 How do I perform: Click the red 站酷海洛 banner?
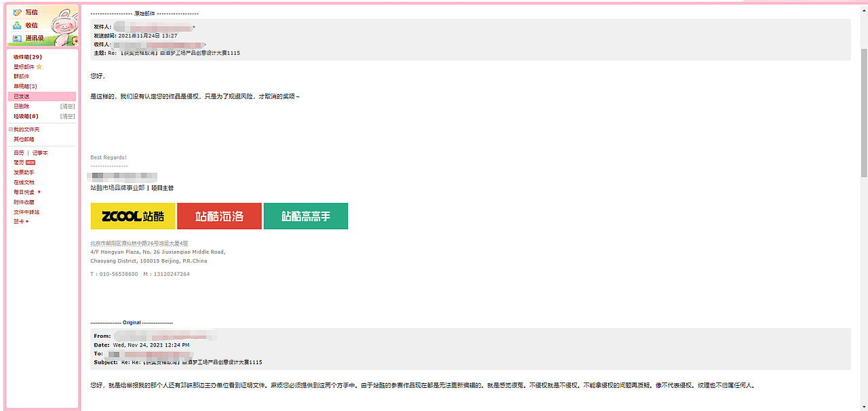click(219, 216)
